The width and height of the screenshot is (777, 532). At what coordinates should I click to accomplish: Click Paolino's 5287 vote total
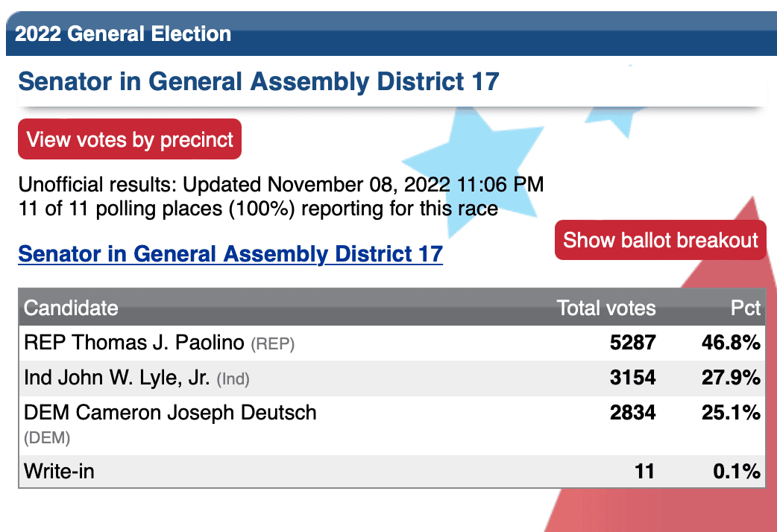[x=633, y=343]
